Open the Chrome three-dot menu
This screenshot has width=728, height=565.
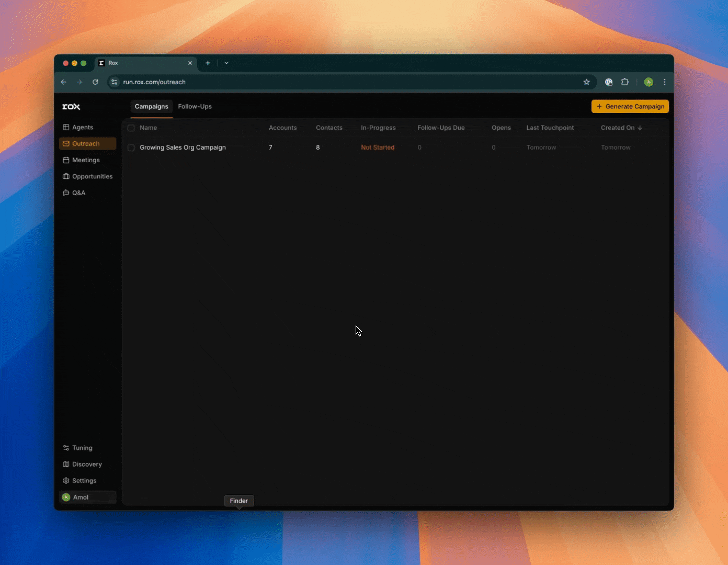click(x=664, y=82)
